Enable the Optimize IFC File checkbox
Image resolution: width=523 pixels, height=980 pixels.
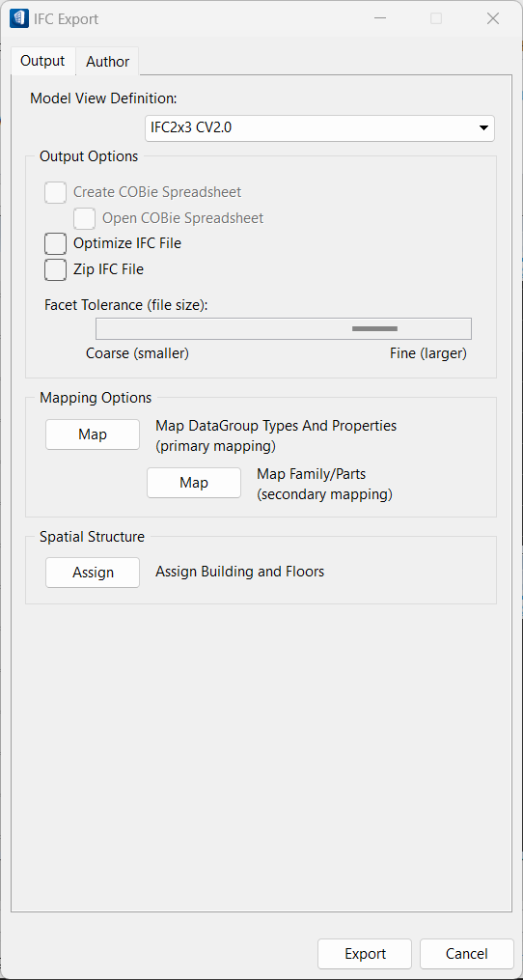[56, 243]
